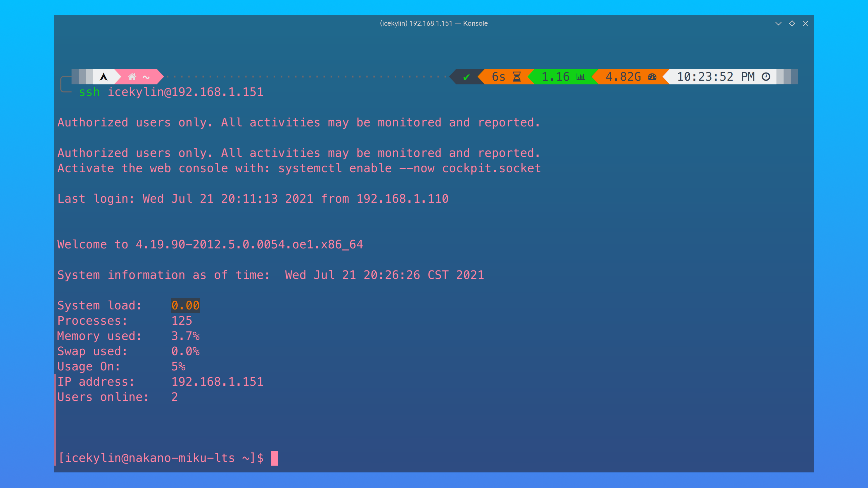868x488 pixels.
Task: Click the gauge icon beside 4.82G
Action: coord(652,77)
